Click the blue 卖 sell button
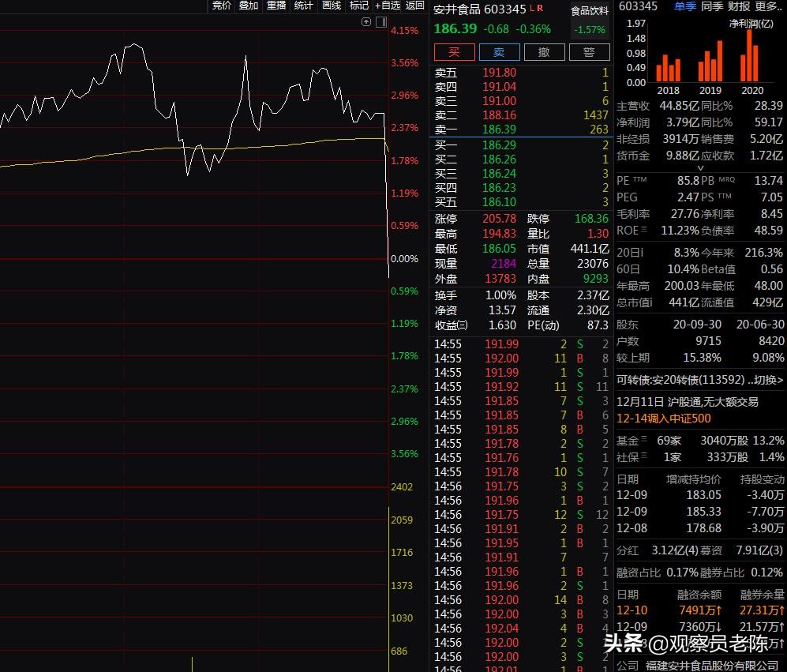This screenshot has height=672, width=787. pyautogui.click(x=500, y=52)
